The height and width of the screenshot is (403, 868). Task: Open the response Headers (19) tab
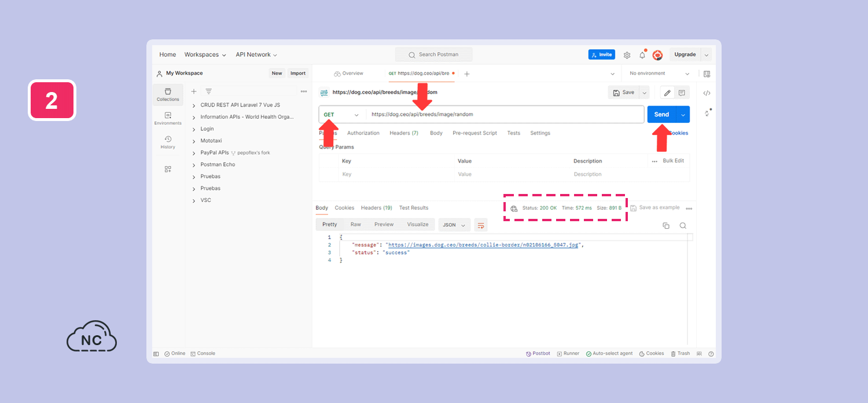coord(377,208)
